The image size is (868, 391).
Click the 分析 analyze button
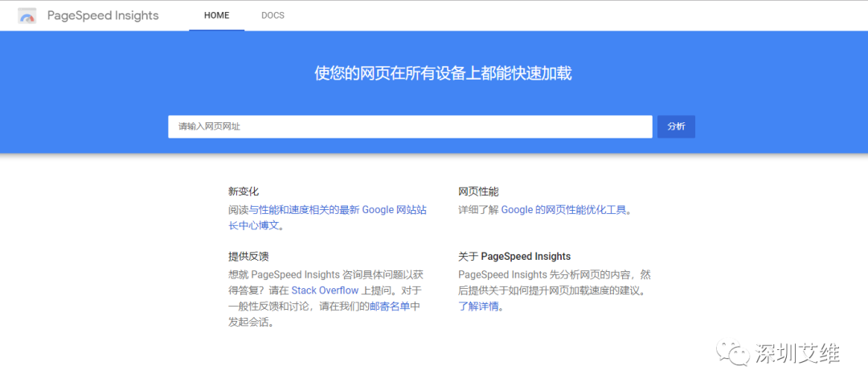click(676, 127)
